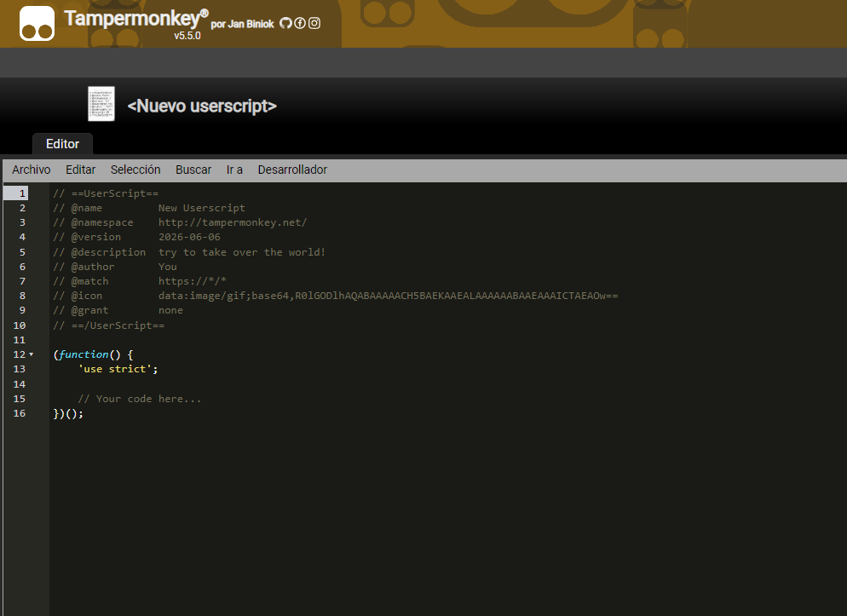Select line number 1 in gutter
847x616 pixels.
coord(22,193)
